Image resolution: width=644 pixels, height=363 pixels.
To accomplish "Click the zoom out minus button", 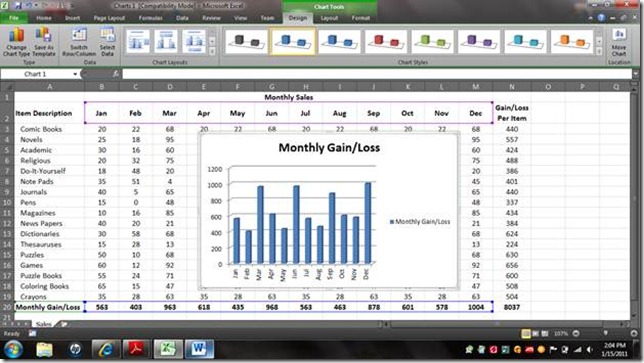I will 576,333.
